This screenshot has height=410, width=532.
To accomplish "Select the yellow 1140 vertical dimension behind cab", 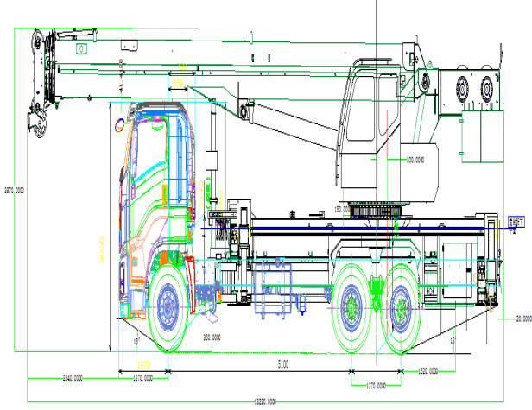I will pos(201,193).
